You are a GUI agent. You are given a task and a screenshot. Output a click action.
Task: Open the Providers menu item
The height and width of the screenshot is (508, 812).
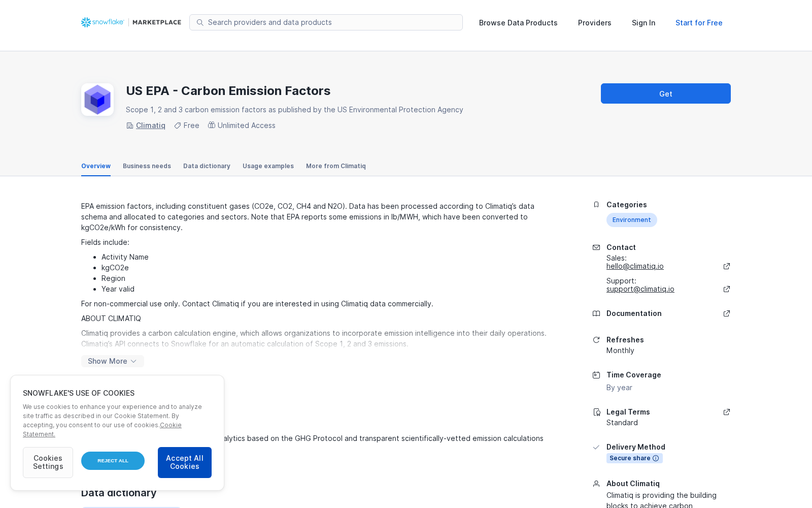tap(595, 23)
